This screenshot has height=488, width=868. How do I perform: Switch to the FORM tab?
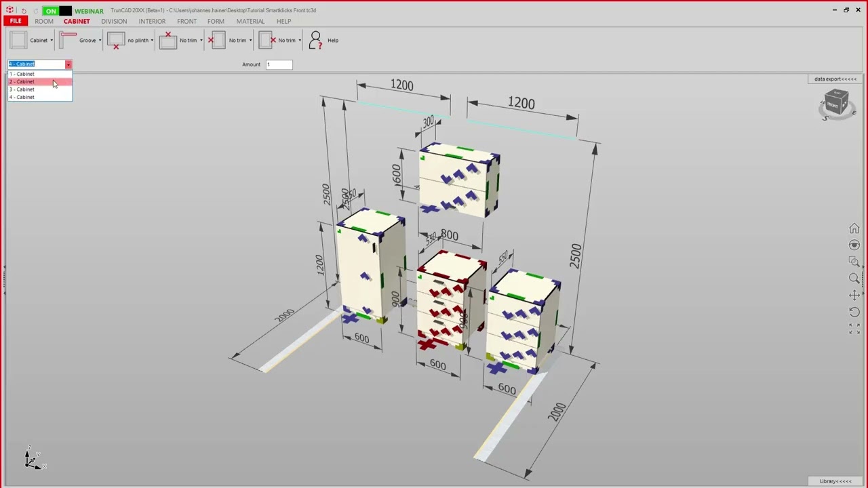click(216, 21)
